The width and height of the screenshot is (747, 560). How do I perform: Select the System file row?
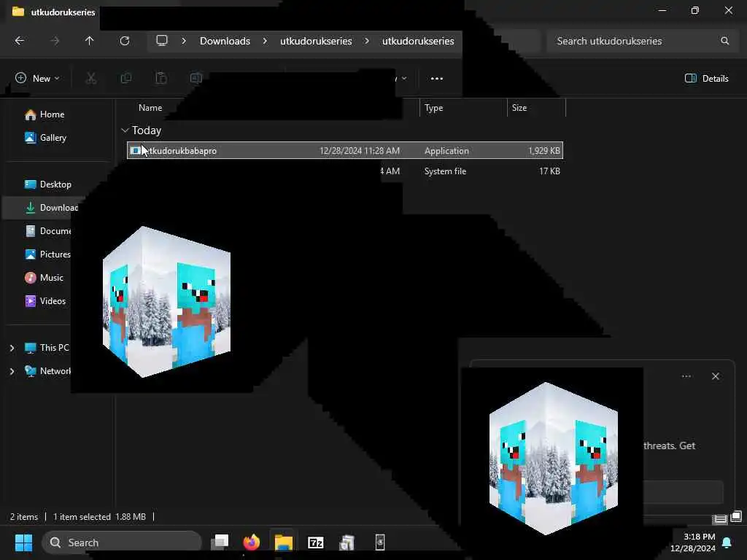coord(345,171)
